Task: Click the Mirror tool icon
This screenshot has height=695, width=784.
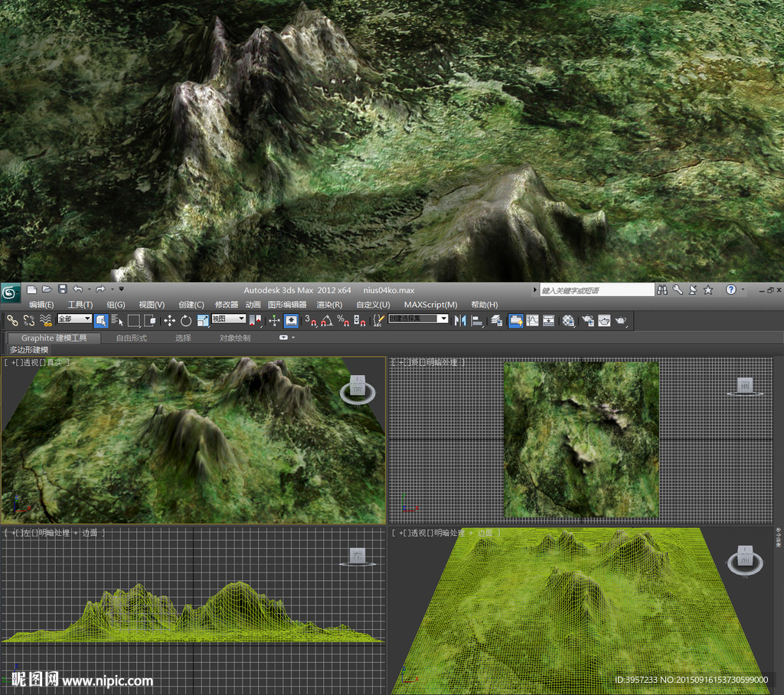Action: click(460, 320)
